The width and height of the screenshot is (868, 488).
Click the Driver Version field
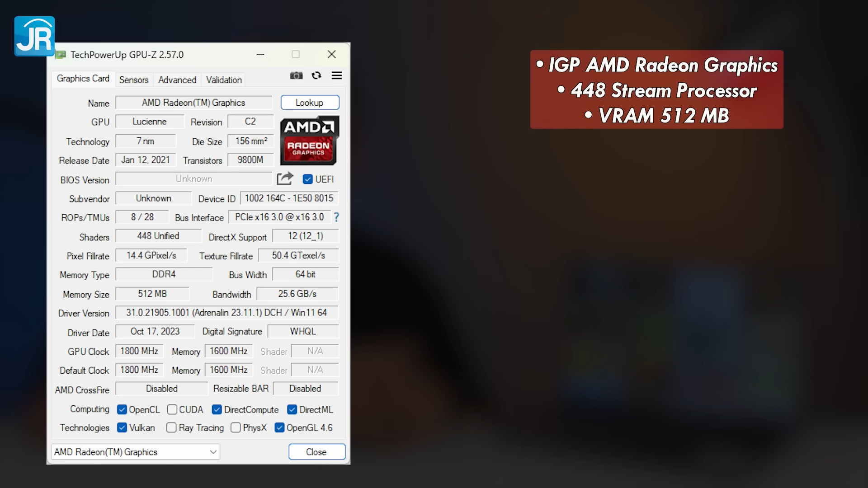coord(226,312)
